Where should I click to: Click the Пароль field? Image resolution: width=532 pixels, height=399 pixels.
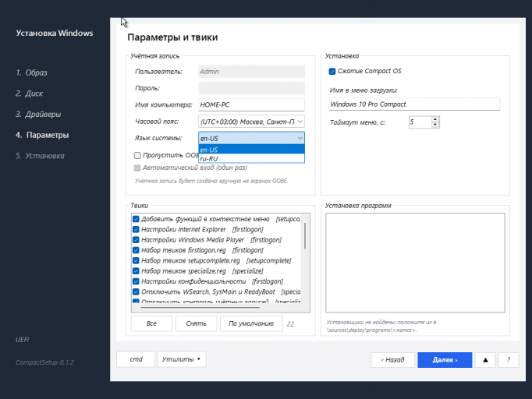[x=251, y=88]
